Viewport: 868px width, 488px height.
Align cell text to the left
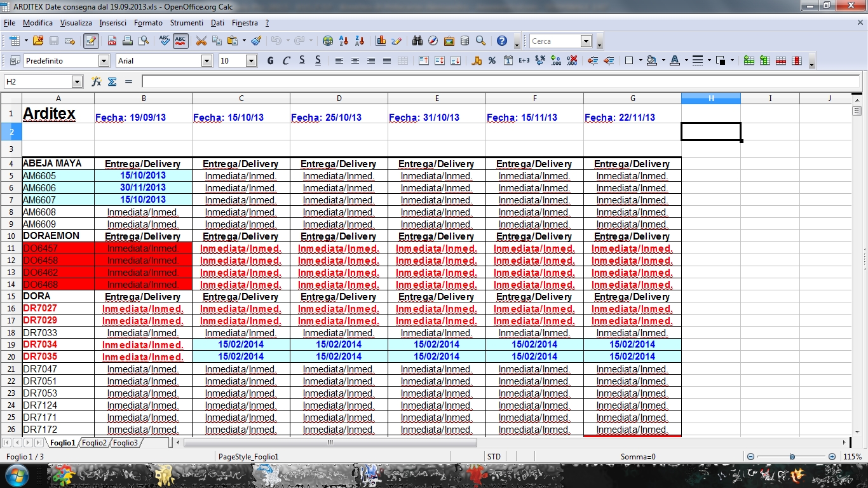(x=339, y=61)
